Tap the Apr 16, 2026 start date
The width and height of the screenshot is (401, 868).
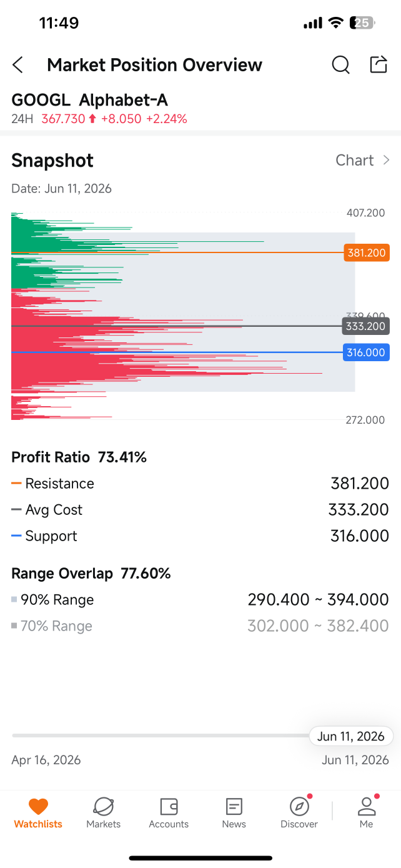[46, 761]
